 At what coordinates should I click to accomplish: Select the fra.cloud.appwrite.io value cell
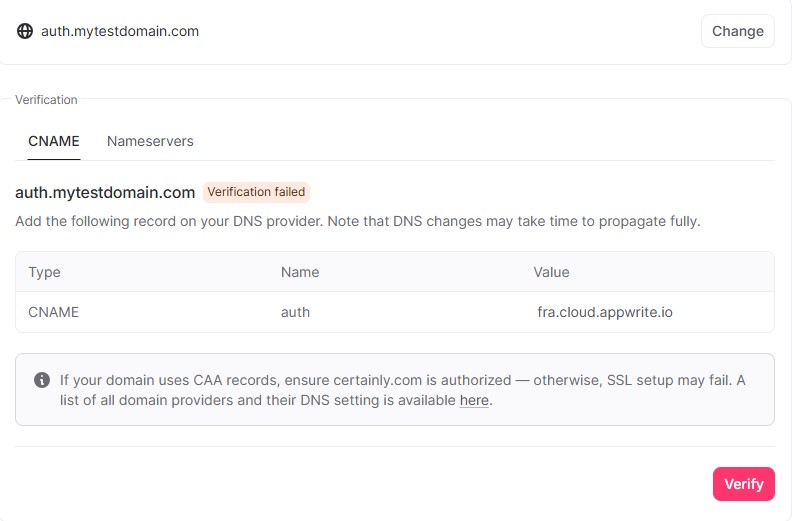click(605, 312)
